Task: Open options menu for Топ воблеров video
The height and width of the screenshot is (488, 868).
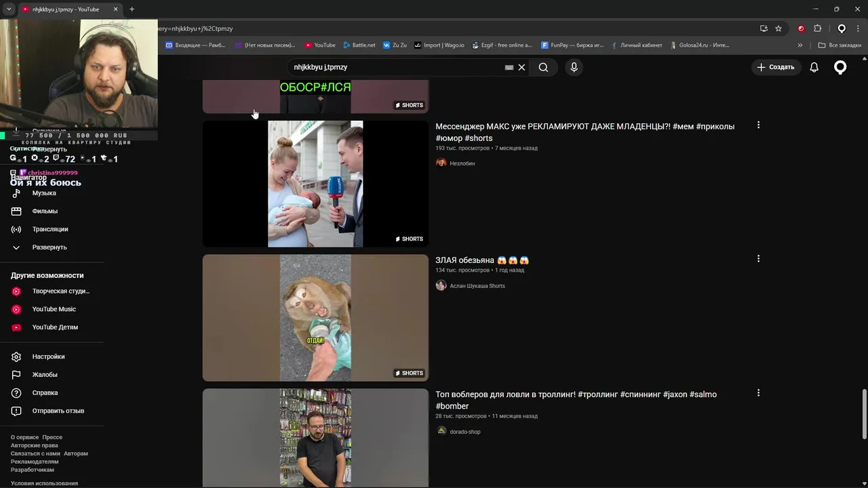Action: click(758, 392)
